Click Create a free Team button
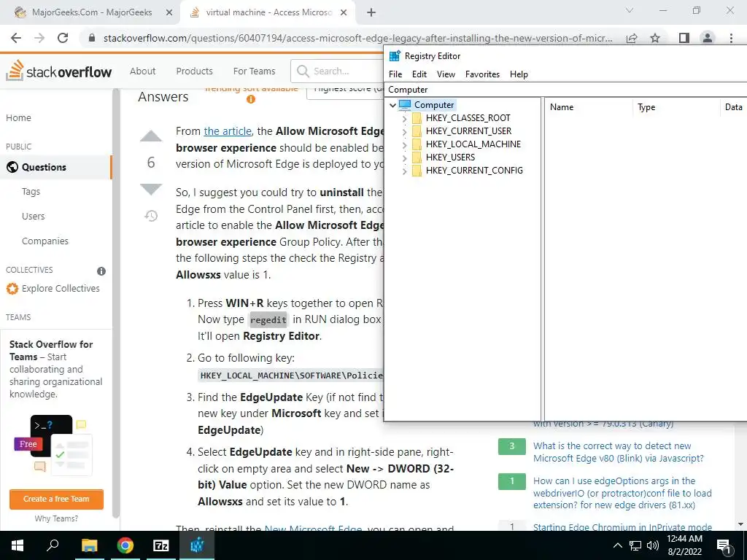Screen dimensions: 747x560 (56, 499)
